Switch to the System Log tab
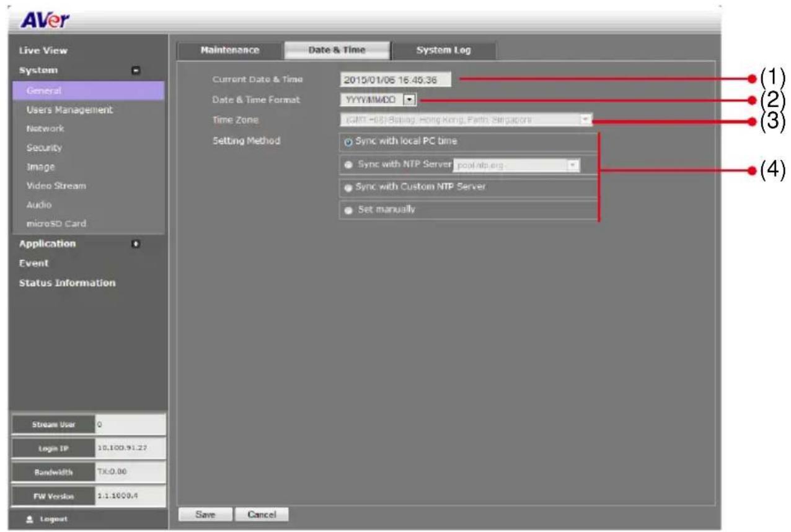The image size is (791, 532). click(443, 51)
